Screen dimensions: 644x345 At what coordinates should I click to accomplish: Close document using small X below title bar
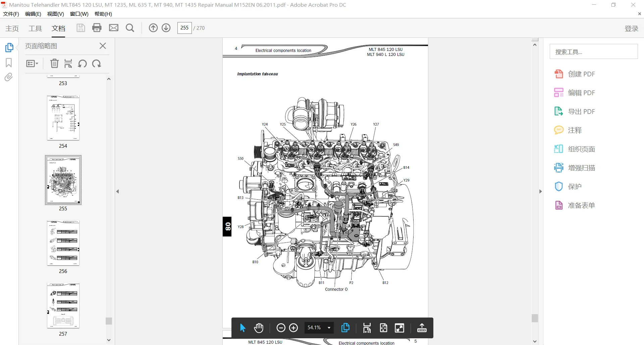coord(639,14)
